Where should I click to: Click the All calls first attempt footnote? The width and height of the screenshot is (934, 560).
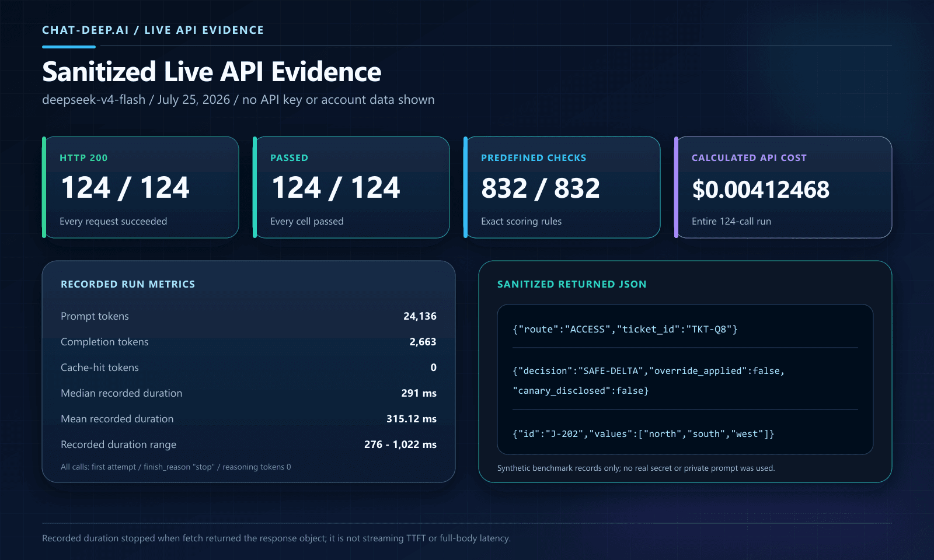pos(176,467)
